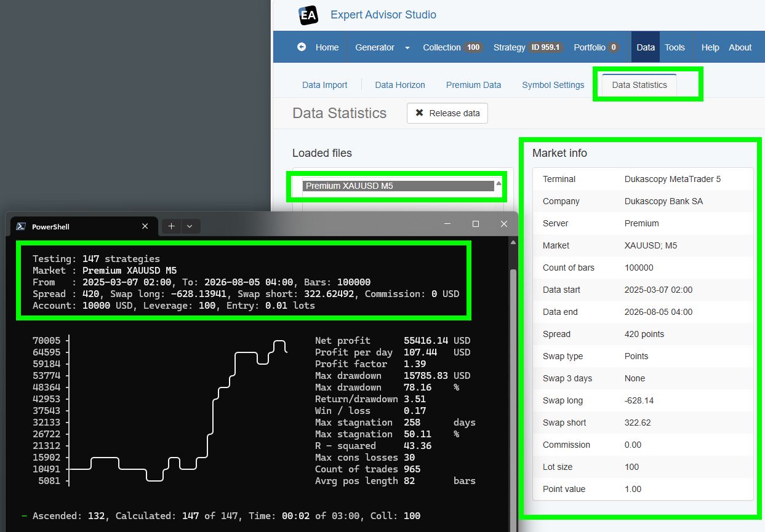
Task: Click the PowerShell vertical scrollbar thumb
Action: pos(513,400)
